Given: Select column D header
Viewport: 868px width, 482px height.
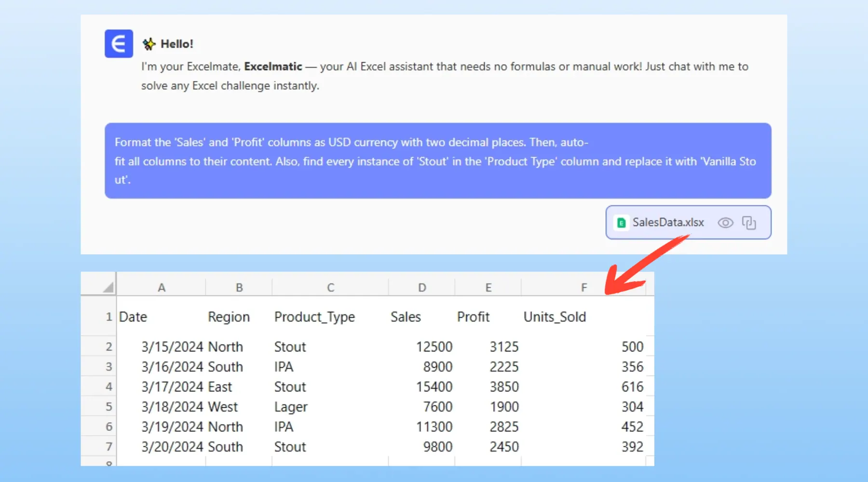Looking at the screenshot, I should pyautogui.click(x=422, y=288).
